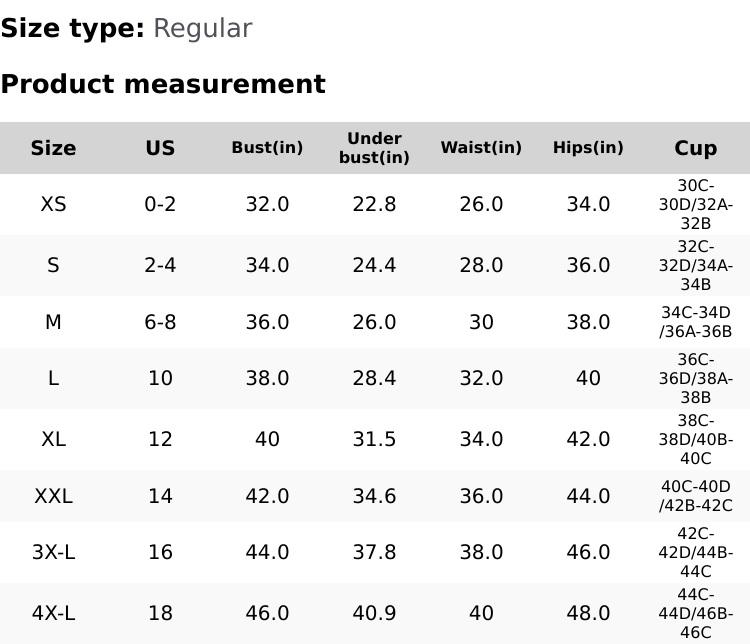Click the hips value 48.0
750x644 pixels.
[588, 613]
